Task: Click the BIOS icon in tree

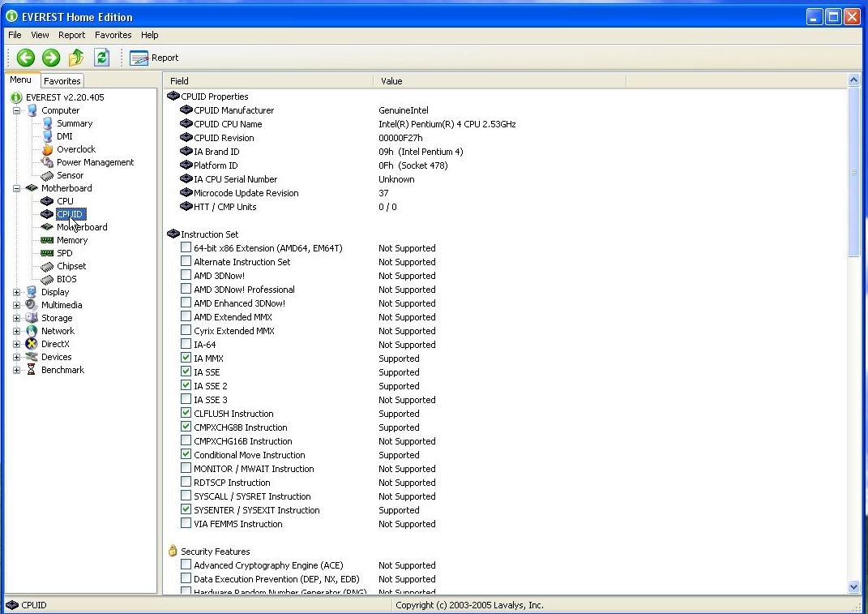Action: (48, 279)
